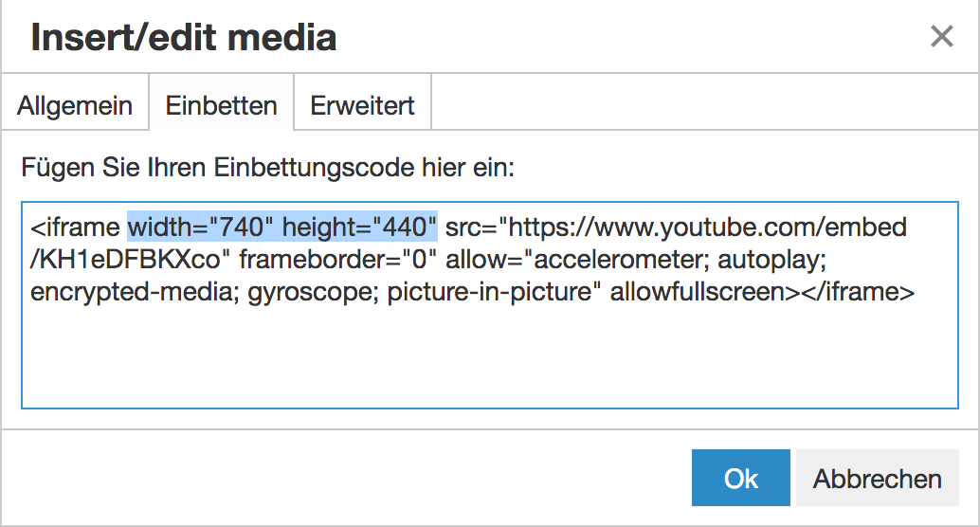The height and width of the screenshot is (527, 980).
Task: Click the word accelerometer in the code
Action: (x=620, y=260)
